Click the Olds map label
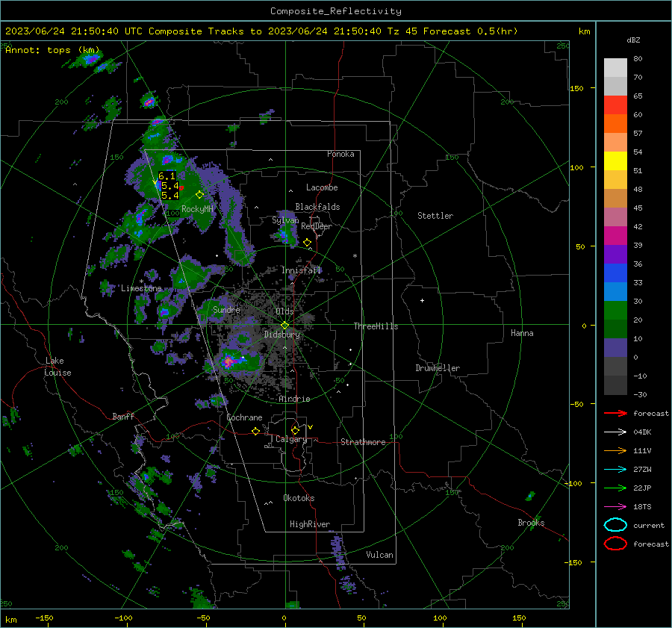672x628 pixels. point(284,311)
